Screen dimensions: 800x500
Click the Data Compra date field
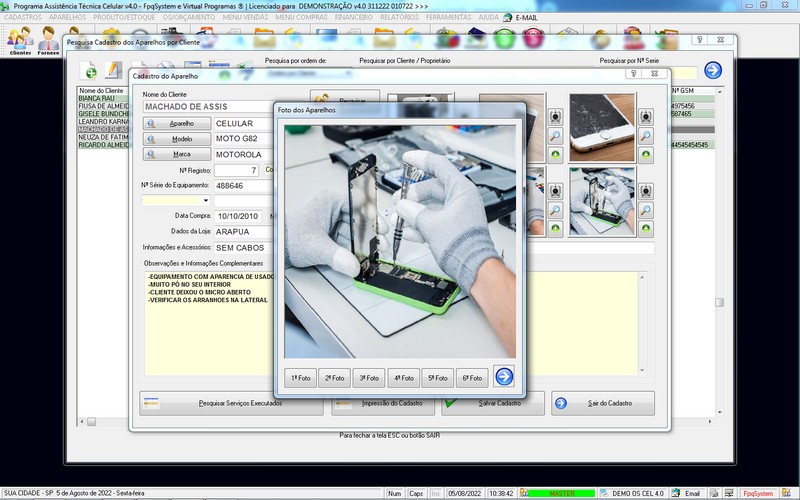238,215
